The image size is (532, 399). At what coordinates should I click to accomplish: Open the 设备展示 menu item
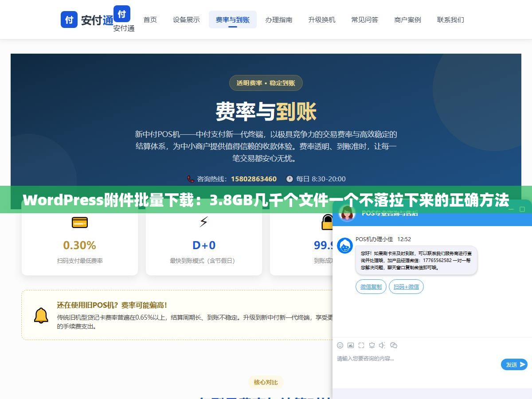[186, 20]
